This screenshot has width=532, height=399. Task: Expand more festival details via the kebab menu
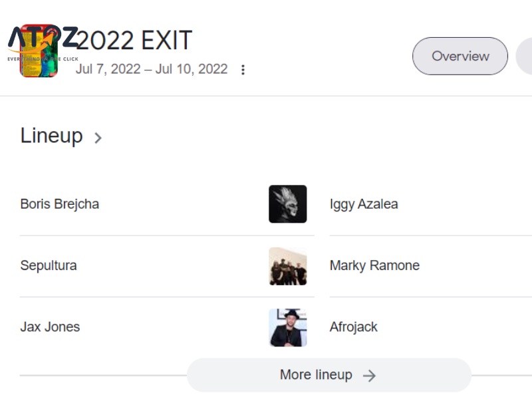243,69
